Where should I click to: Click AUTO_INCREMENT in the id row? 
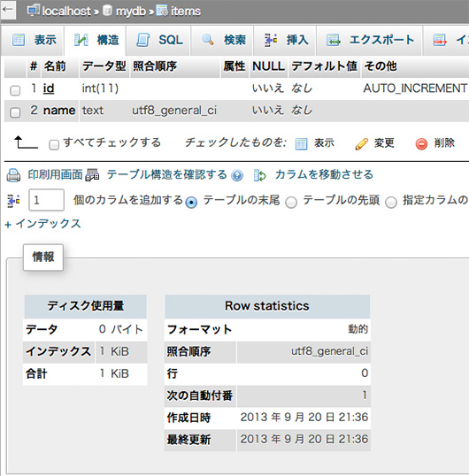pyautogui.click(x=415, y=88)
